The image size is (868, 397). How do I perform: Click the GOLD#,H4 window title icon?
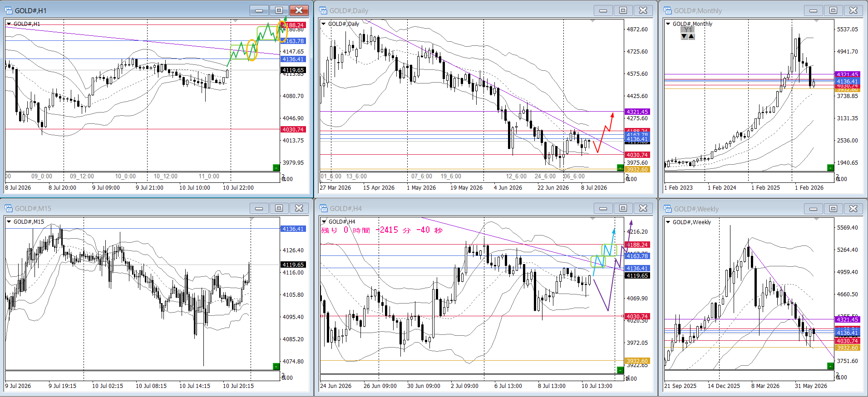324,208
